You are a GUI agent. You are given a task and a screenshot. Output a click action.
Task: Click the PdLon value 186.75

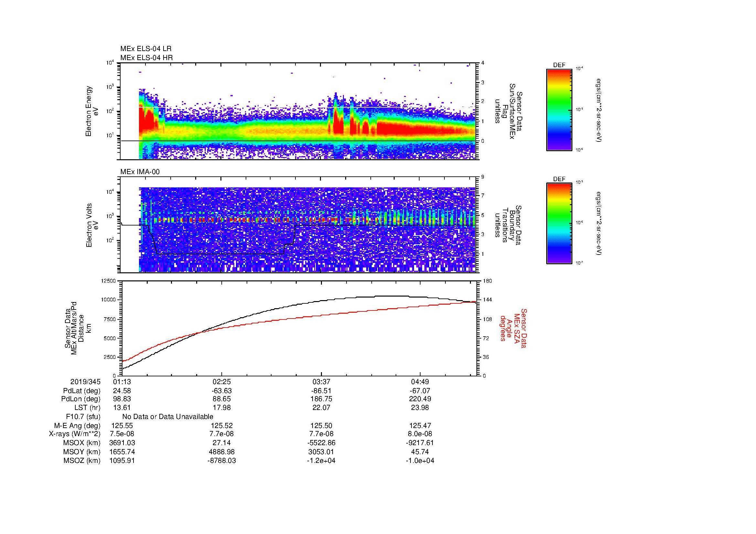tap(321, 399)
